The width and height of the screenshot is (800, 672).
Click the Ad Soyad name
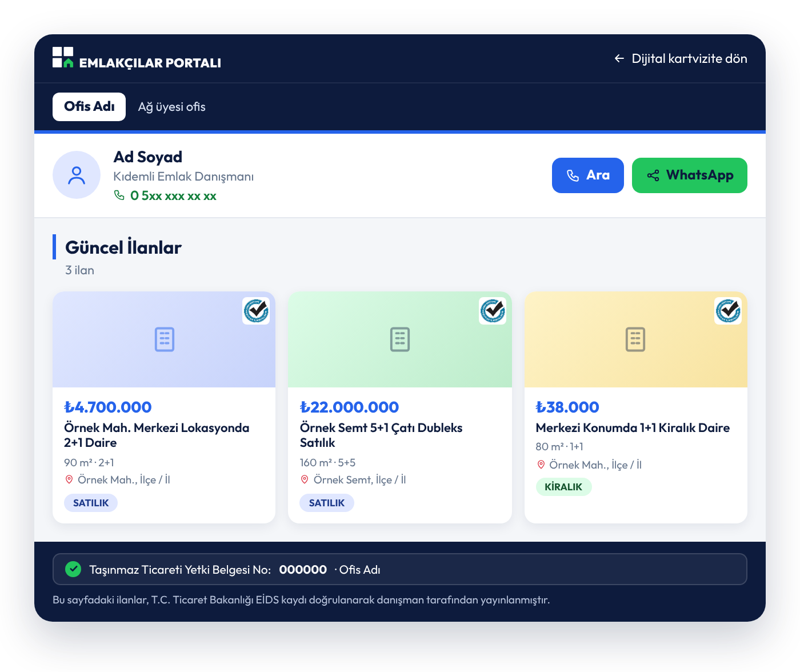coord(148,157)
